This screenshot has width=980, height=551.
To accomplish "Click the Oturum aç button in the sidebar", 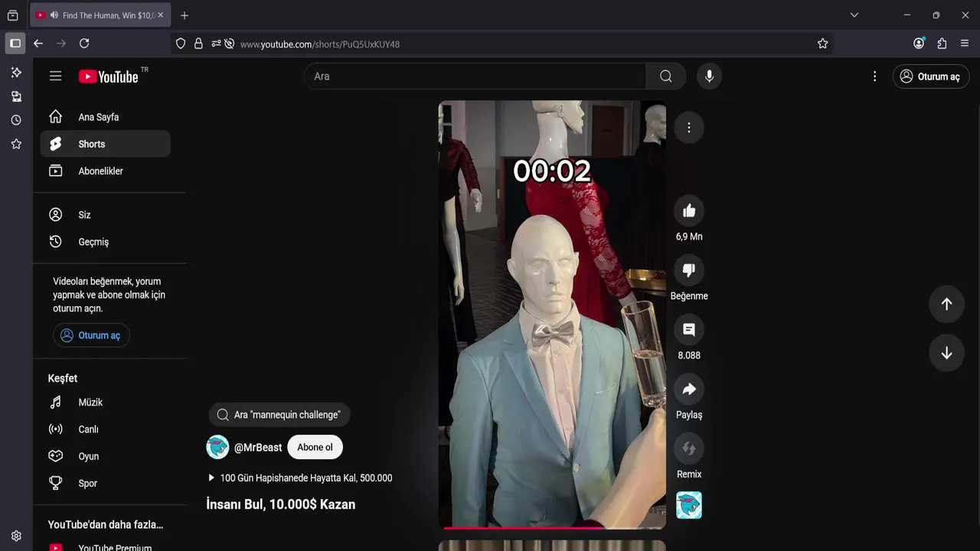I will coord(91,335).
